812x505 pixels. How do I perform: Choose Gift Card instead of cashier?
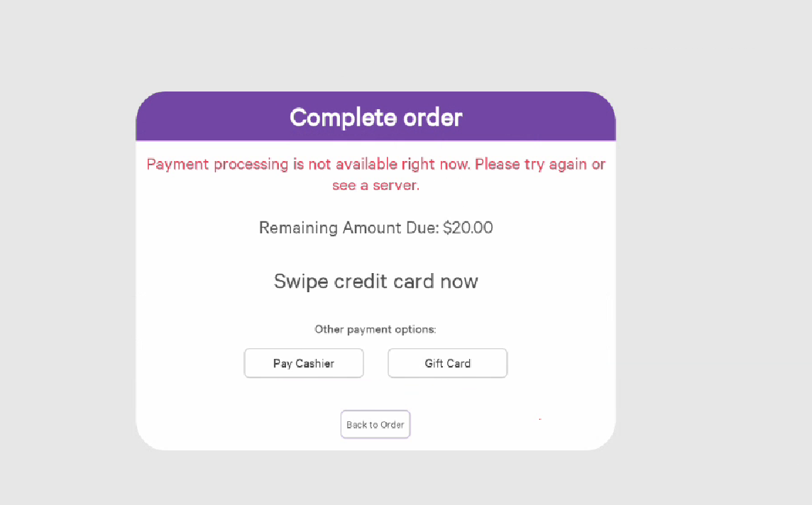click(x=447, y=362)
